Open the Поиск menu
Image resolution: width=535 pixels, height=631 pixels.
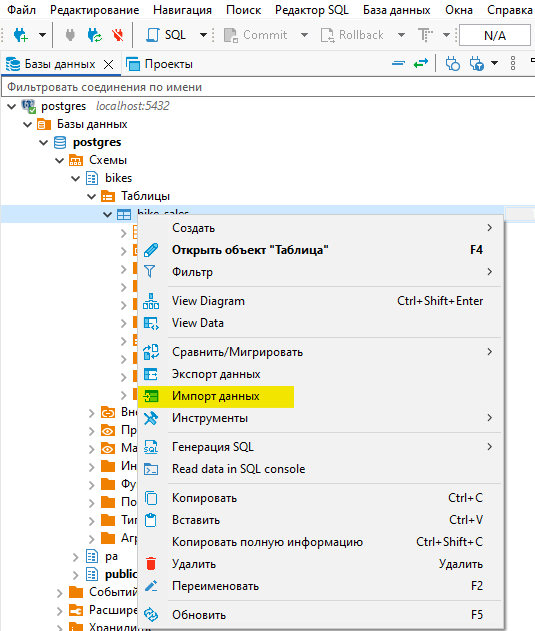pyautogui.click(x=244, y=10)
